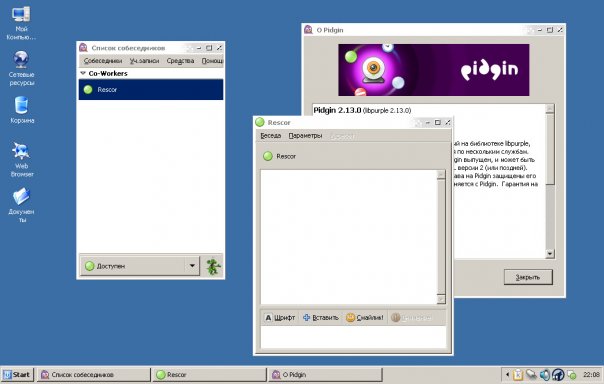Click About window scrollbar down arrow
This screenshot has height=384, width=604.
click(x=550, y=253)
